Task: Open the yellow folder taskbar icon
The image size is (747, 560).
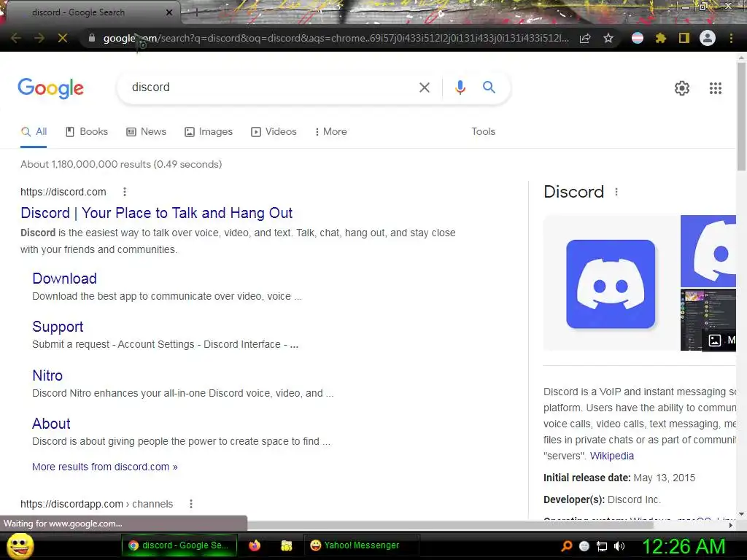Action: 286,545
